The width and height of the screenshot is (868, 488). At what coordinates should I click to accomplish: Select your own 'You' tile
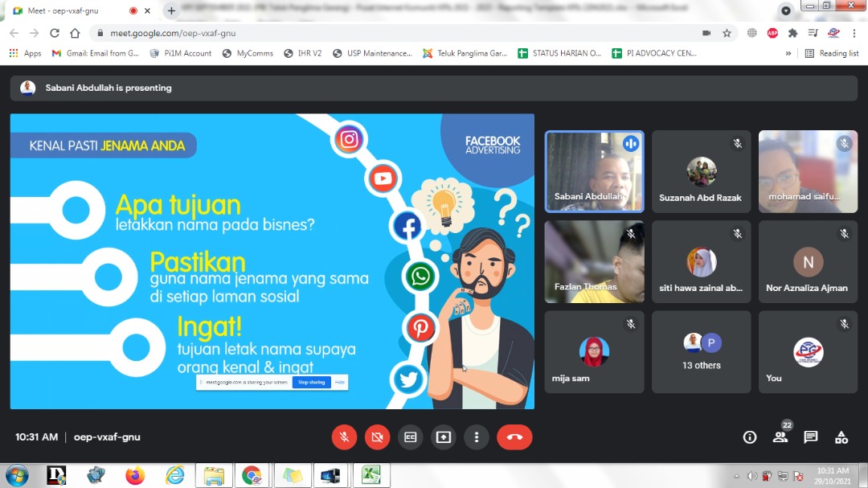[x=809, y=352]
